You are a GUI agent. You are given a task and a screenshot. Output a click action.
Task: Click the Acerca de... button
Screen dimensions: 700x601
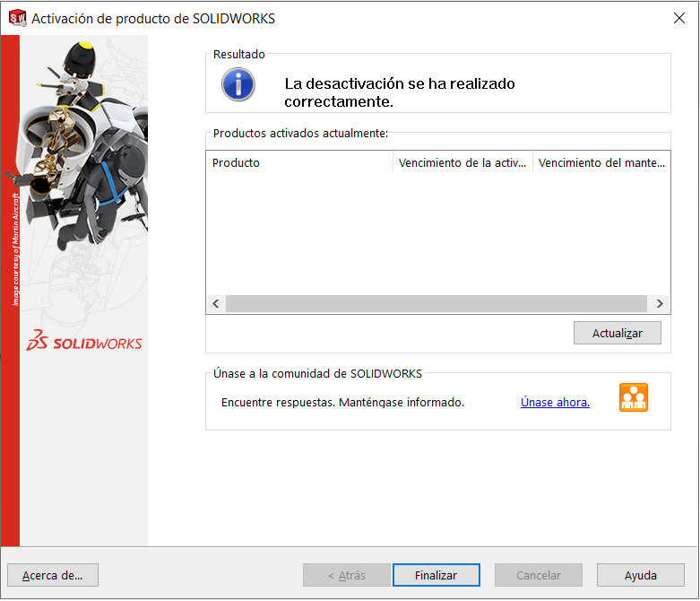click(53, 575)
